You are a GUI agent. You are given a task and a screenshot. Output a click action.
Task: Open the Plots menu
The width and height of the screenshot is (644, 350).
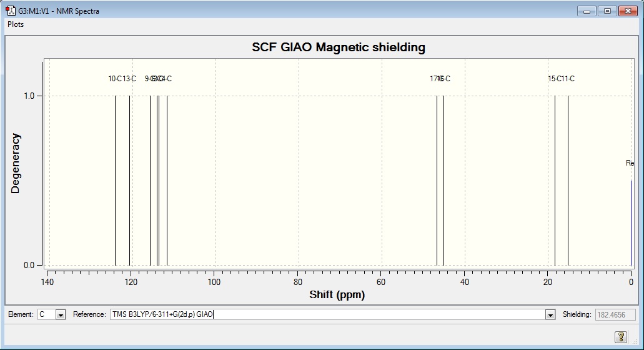pyautogui.click(x=16, y=24)
